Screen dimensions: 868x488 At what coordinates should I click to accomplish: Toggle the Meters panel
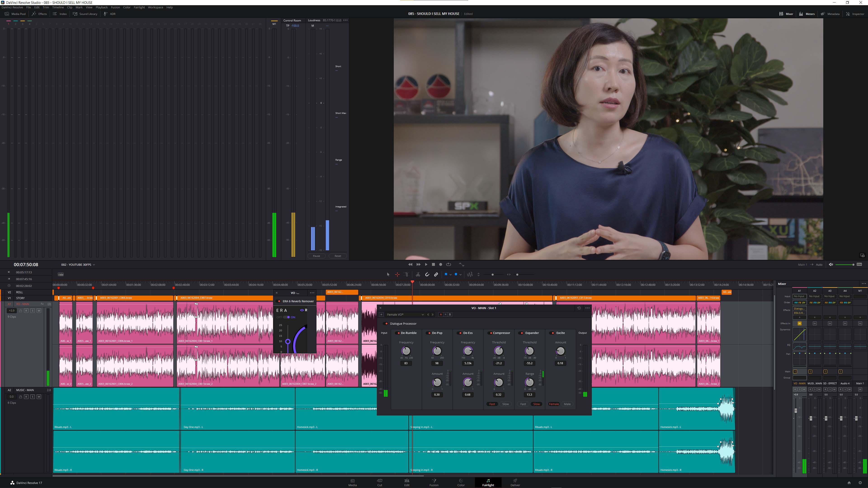click(x=807, y=14)
